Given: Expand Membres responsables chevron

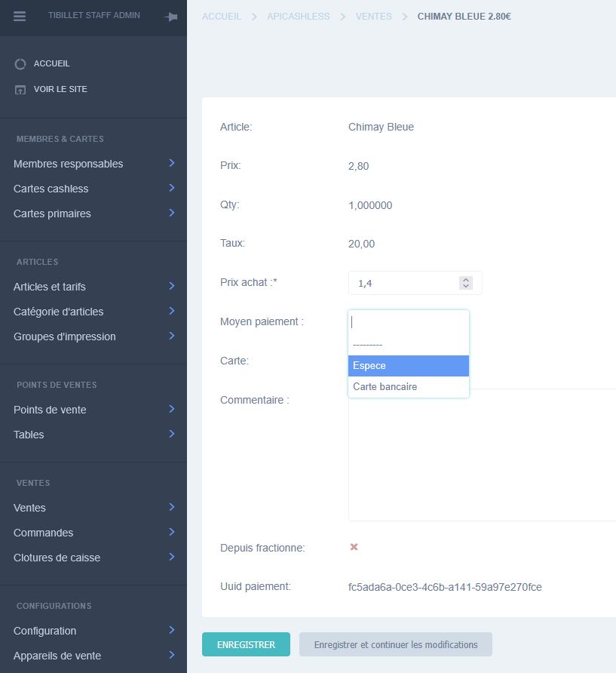Looking at the screenshot, I should [x=172, y=164].
